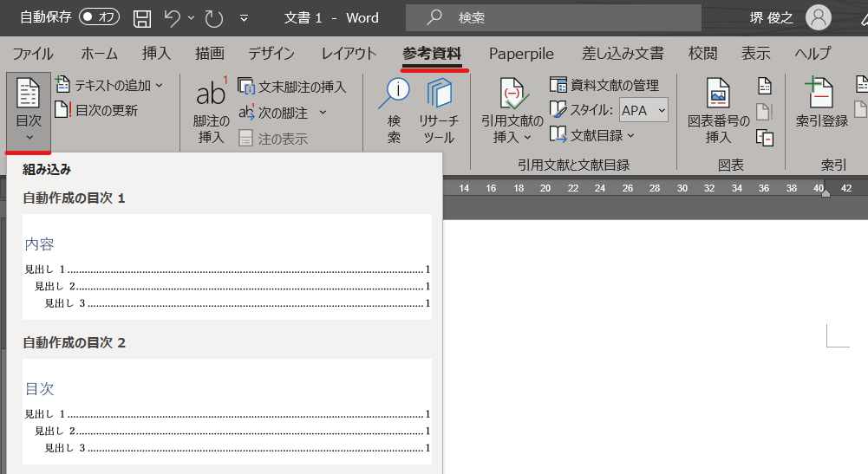Open the Undo history dropdown arrow

pyautogui.click(x=191, y=18)
